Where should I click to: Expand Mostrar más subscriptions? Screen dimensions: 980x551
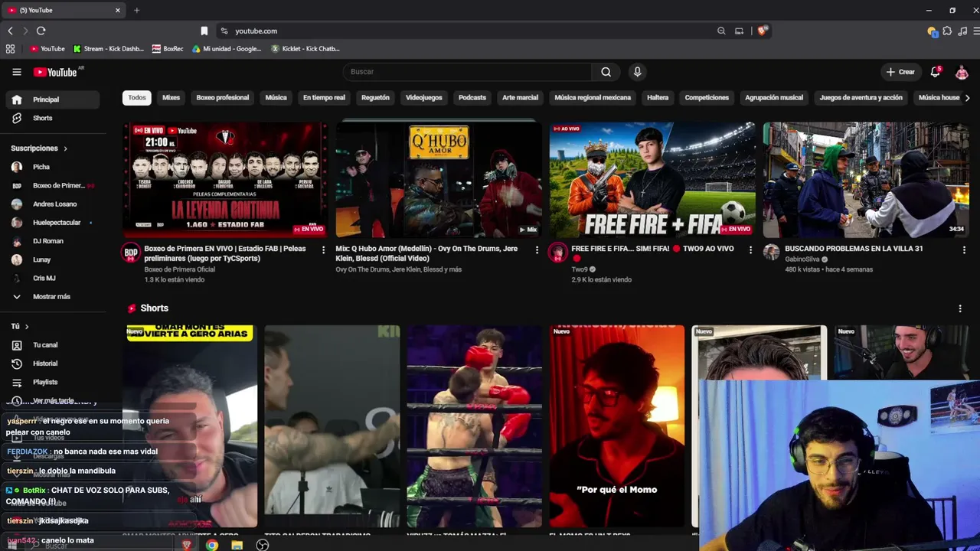click(x=53, y=296)
